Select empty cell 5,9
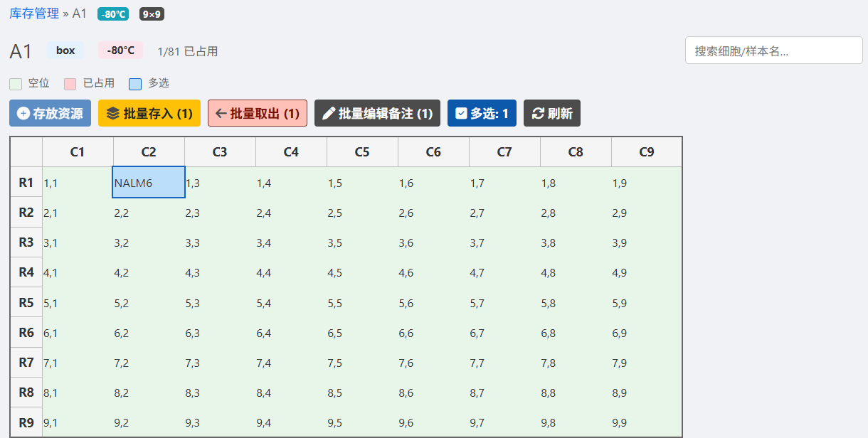The image size is (868, 438). [646, 302]
